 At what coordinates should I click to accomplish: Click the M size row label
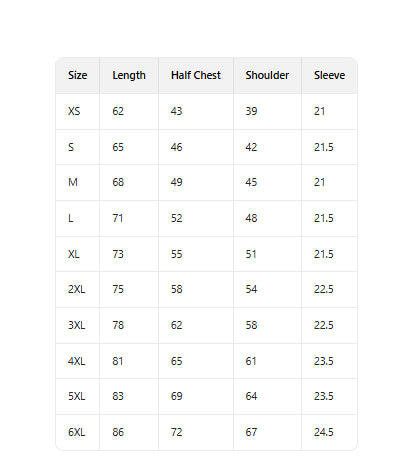click(73, 182)
